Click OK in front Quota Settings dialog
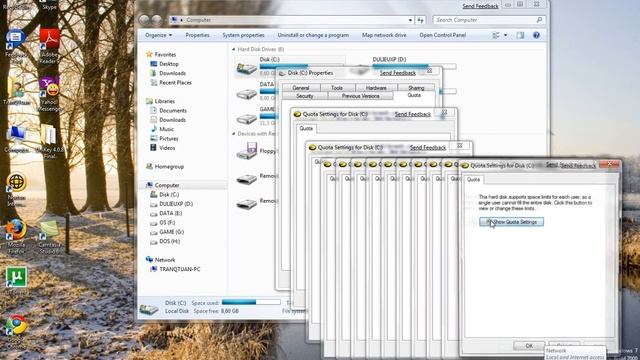640x360 pixels. [x=529, y=345]
